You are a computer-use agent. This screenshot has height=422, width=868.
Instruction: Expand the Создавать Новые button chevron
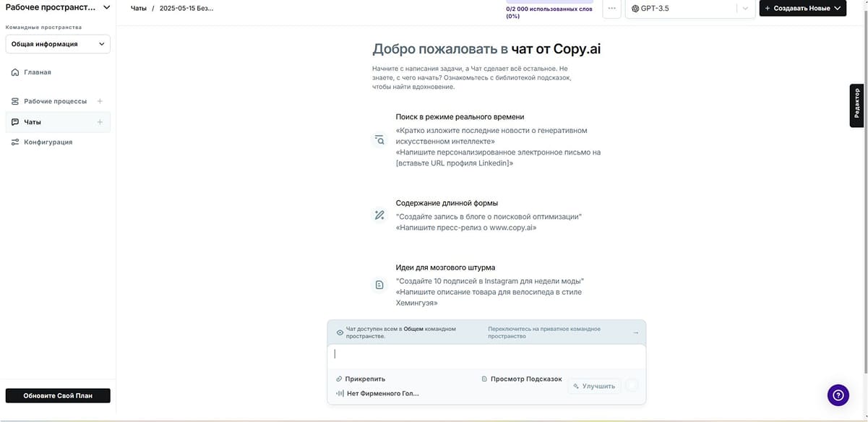pyautogui.click(x=838, y=9)
